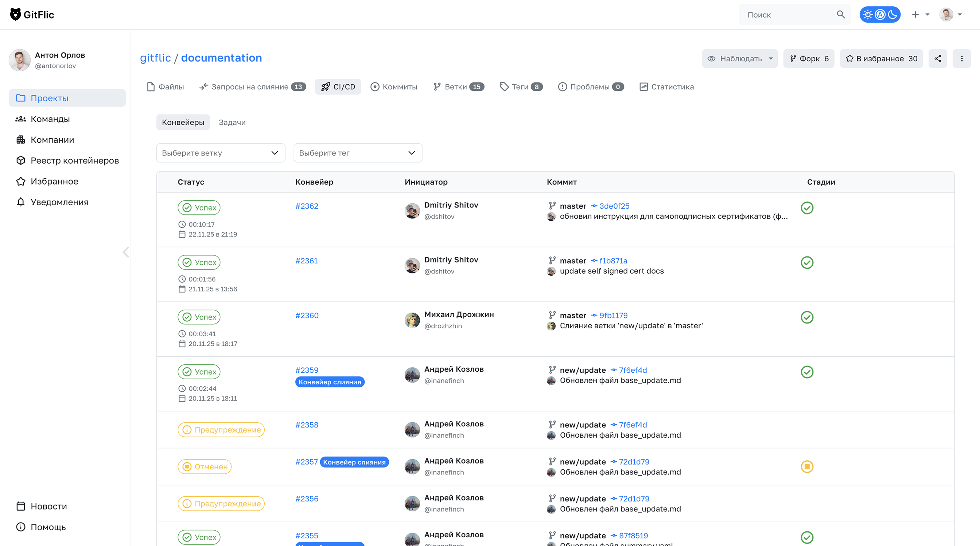Open Новости at sidebar bottom

[42, 506]
